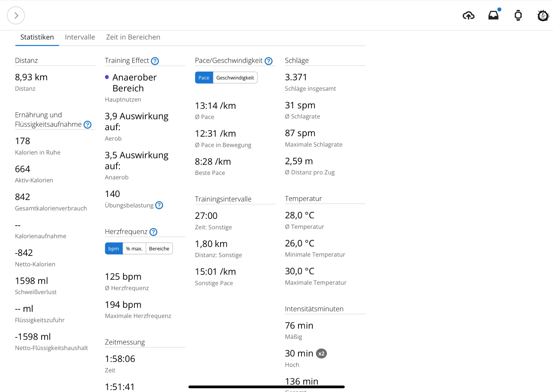Open the inbox notifications icon

click(x=494, y=15)
